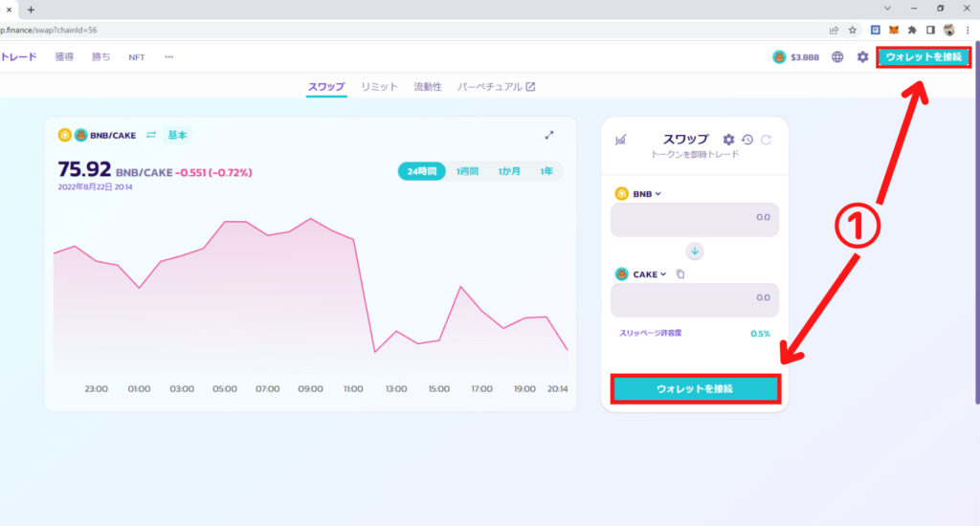Click the 2022年8月22日 date text
980x526 pixels.
click(95, 186)
